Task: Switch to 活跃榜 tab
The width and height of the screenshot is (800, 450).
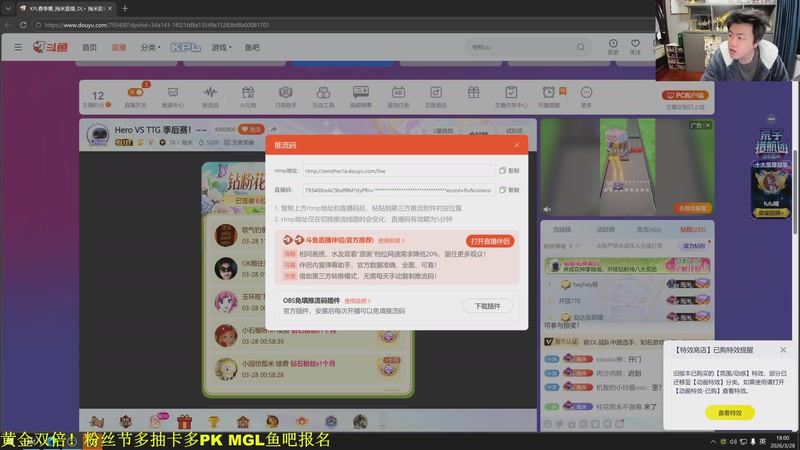Action: tap(606, 230)
